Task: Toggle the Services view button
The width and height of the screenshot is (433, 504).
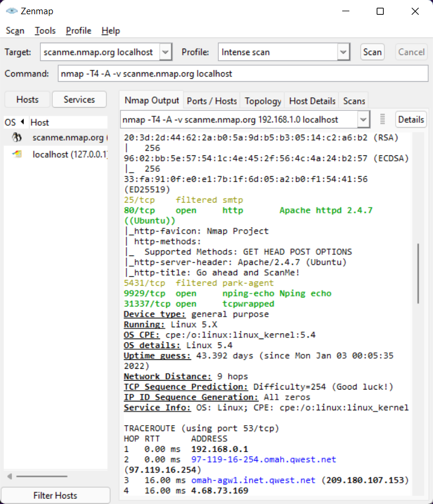Action: click(x=79, y=100)
